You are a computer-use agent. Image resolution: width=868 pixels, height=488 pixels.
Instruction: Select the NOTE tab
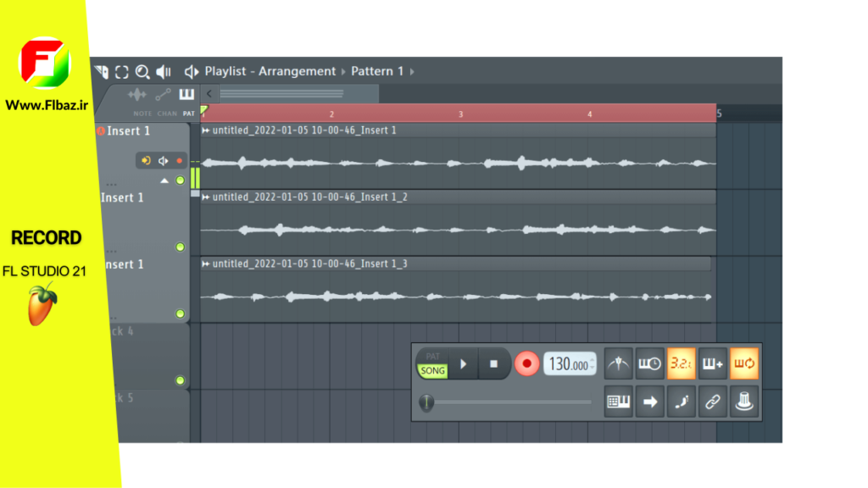pos(142,114)
